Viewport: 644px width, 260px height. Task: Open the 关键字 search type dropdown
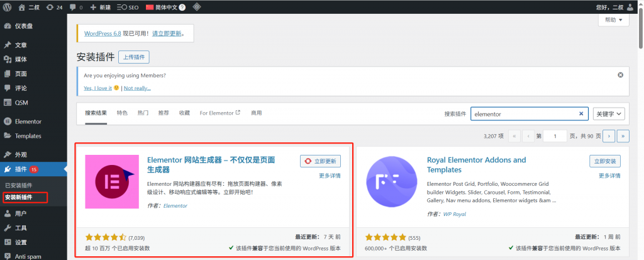[x=609, y=114]
